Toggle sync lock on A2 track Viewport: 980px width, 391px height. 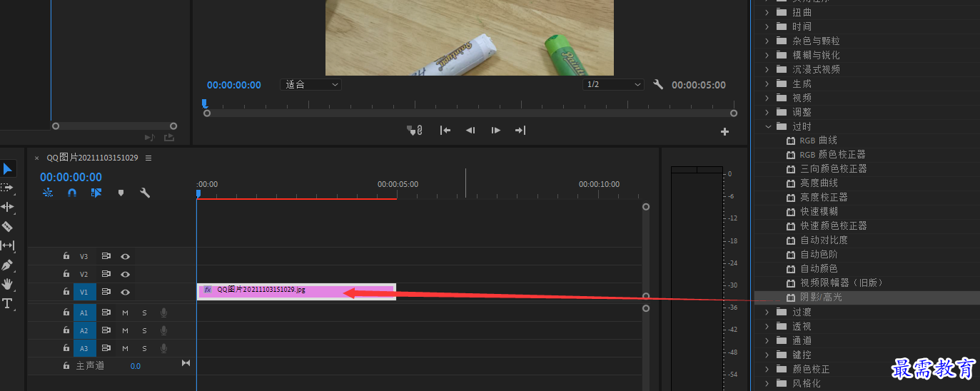106,330
